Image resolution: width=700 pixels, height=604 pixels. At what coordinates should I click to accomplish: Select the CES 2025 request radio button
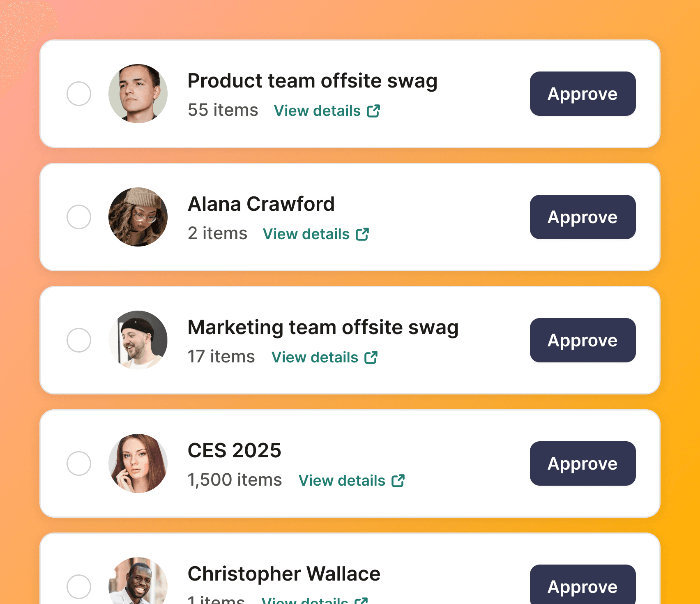[79, 463]
